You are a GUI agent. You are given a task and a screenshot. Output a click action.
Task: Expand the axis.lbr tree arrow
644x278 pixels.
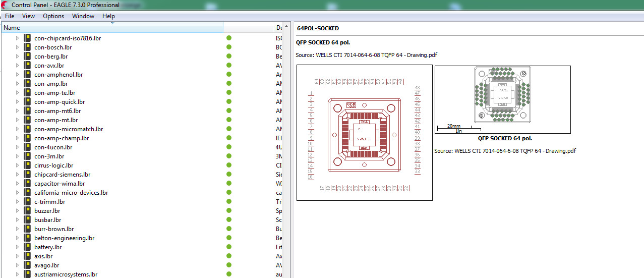tap(17, 256)
